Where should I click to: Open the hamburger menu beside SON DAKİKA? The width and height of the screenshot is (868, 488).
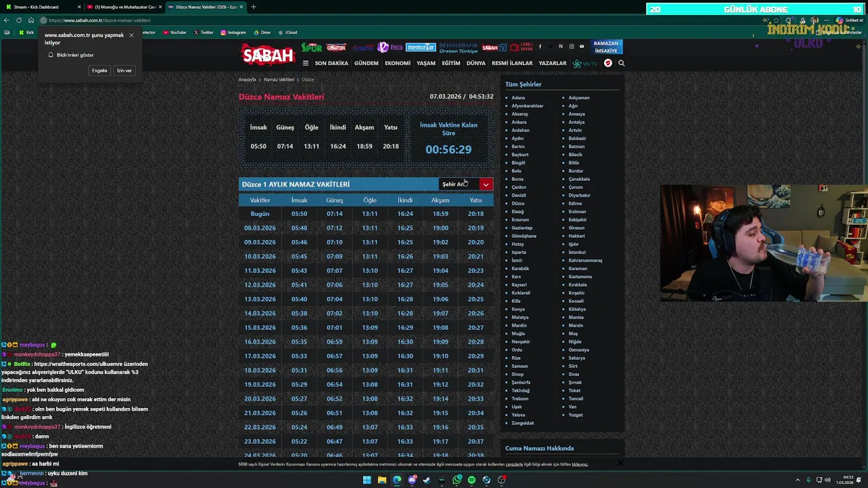pyautogui.click(x=305, y=63)
